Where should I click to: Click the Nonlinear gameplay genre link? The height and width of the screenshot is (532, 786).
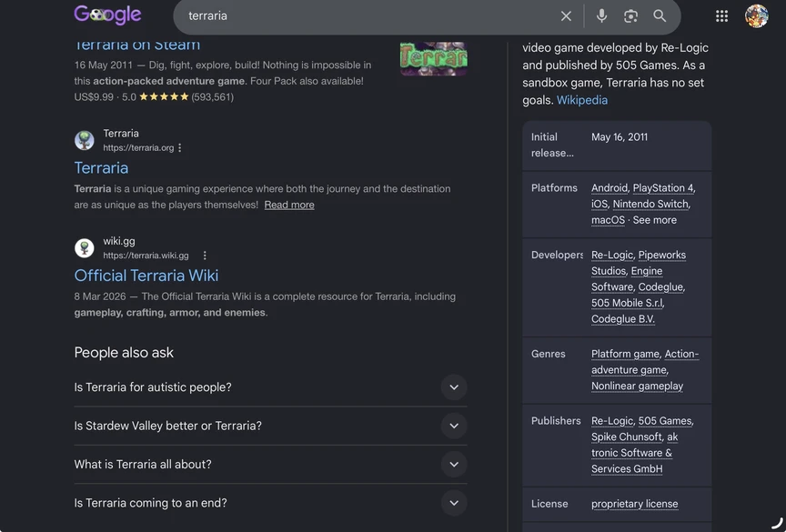(x=637, y=386)
